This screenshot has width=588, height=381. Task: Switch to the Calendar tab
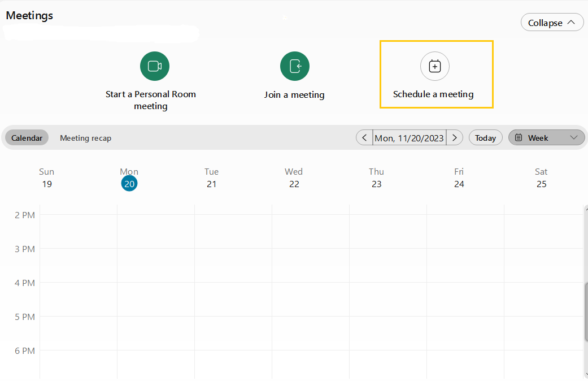click(27, 138)
